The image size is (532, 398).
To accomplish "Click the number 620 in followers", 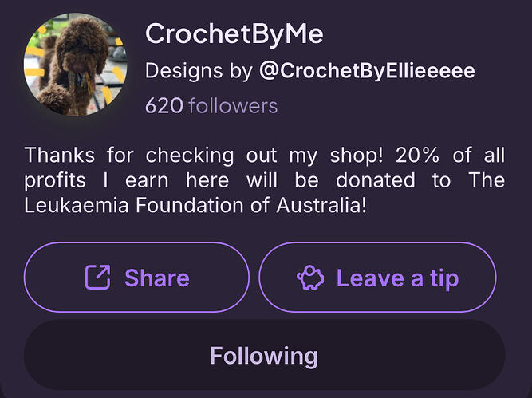I will coord(164,105).
